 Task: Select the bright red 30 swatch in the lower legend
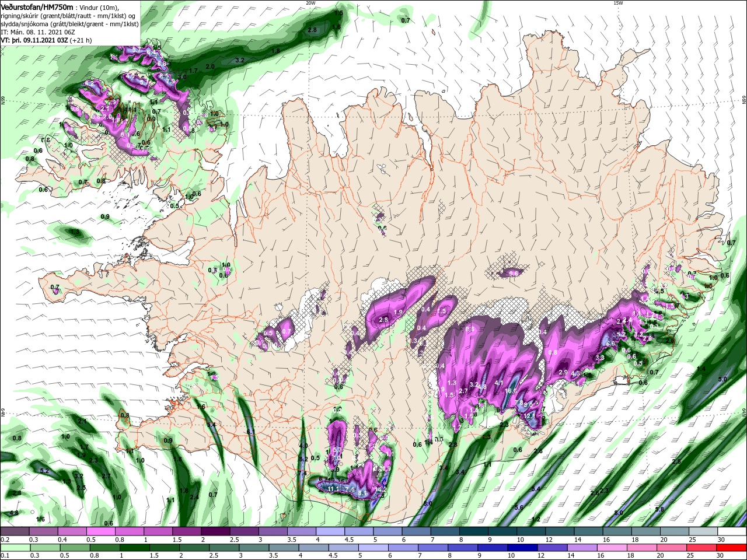pos(732,548)
